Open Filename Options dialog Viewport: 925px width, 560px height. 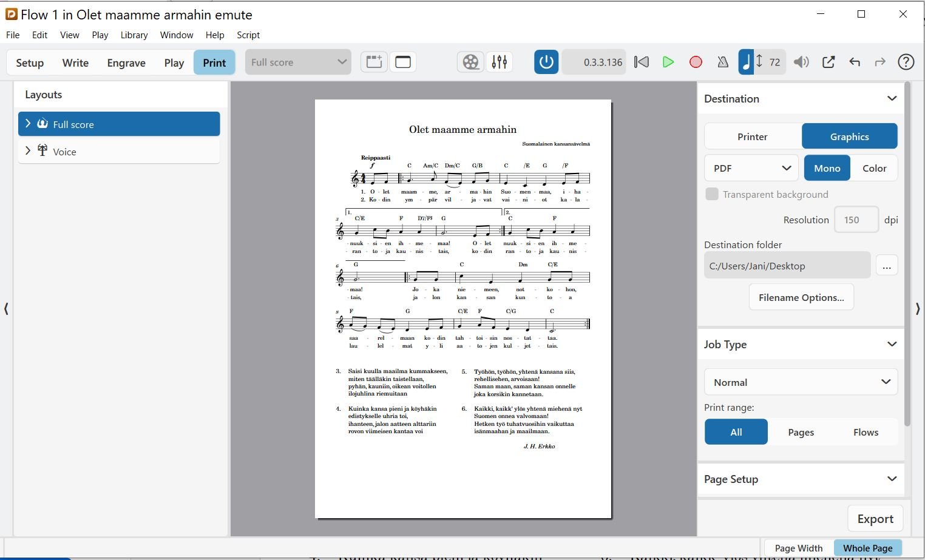point(801,297)
